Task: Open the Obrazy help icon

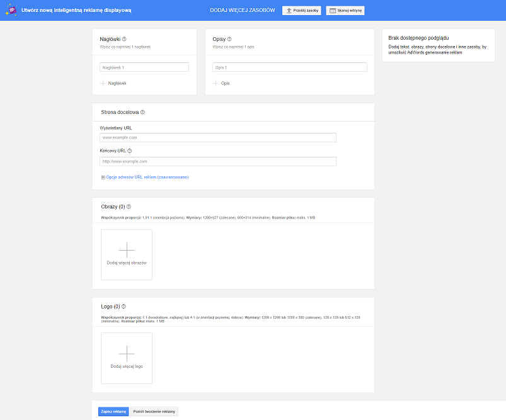Action: click(x=129, y=206)
